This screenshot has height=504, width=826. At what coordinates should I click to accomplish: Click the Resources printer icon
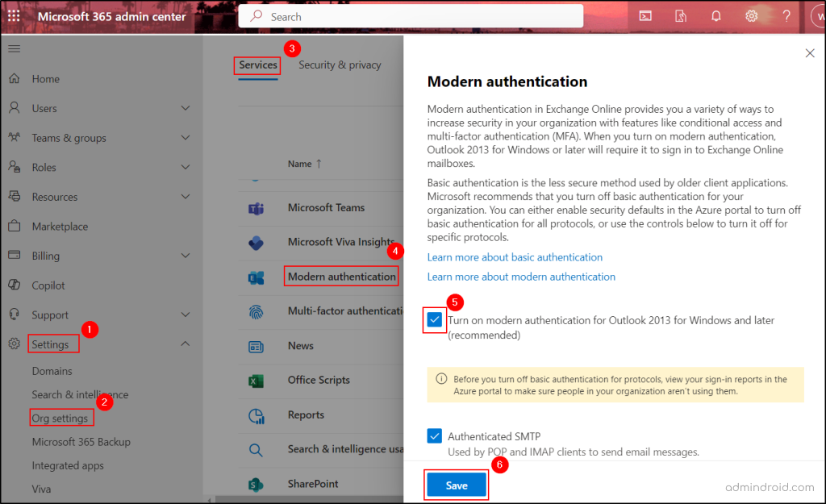pos(15,197)
